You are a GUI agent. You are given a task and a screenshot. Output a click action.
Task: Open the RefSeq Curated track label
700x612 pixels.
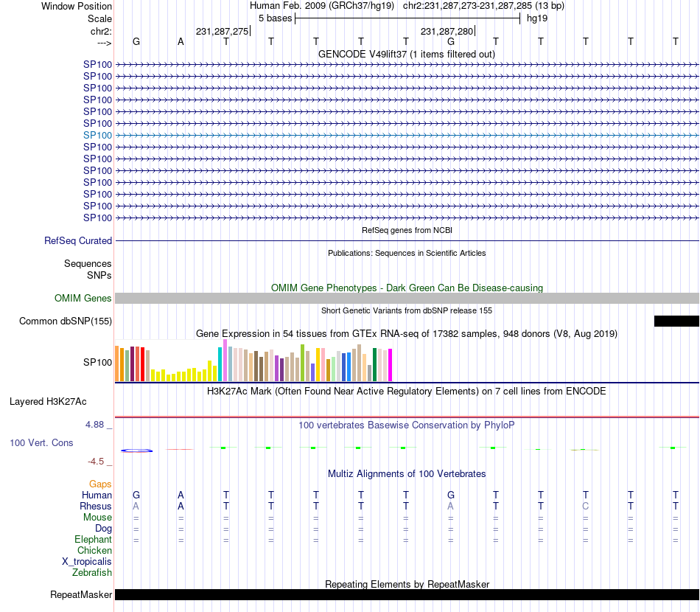[77, 240]
